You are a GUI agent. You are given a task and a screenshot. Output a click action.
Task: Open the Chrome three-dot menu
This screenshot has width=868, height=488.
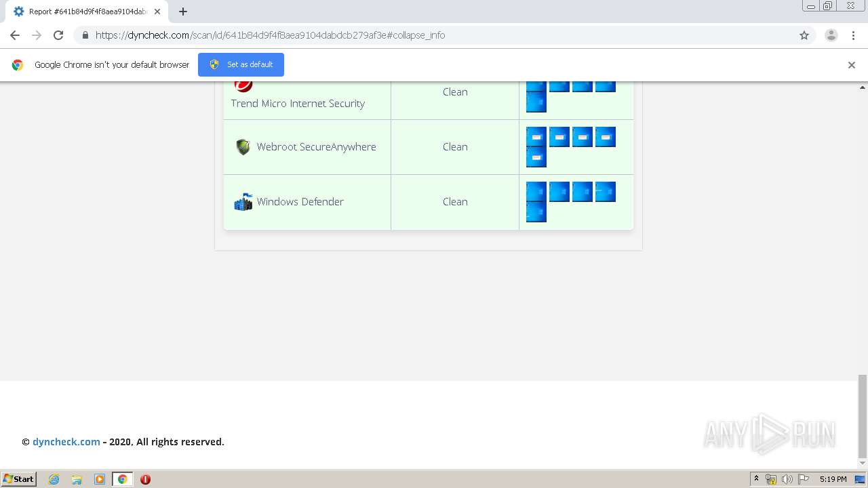click(x=852, y=35)
